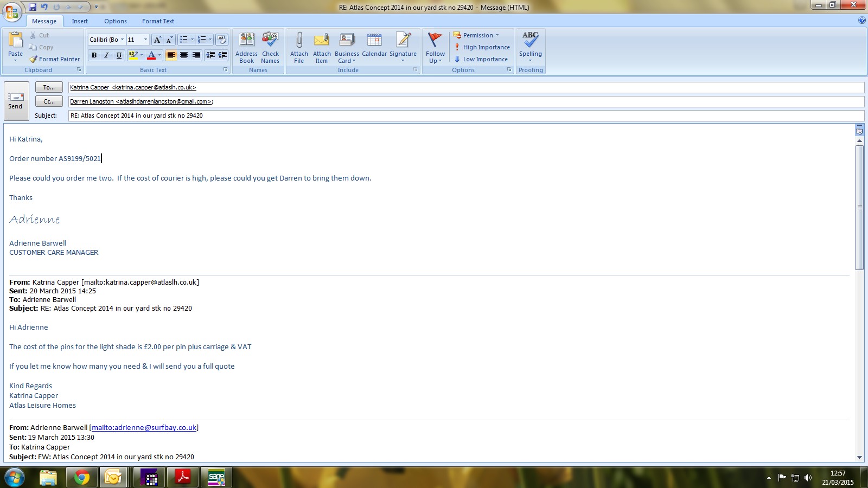
Task: Click the scrollbar down arrow
Action: (859, 457)
